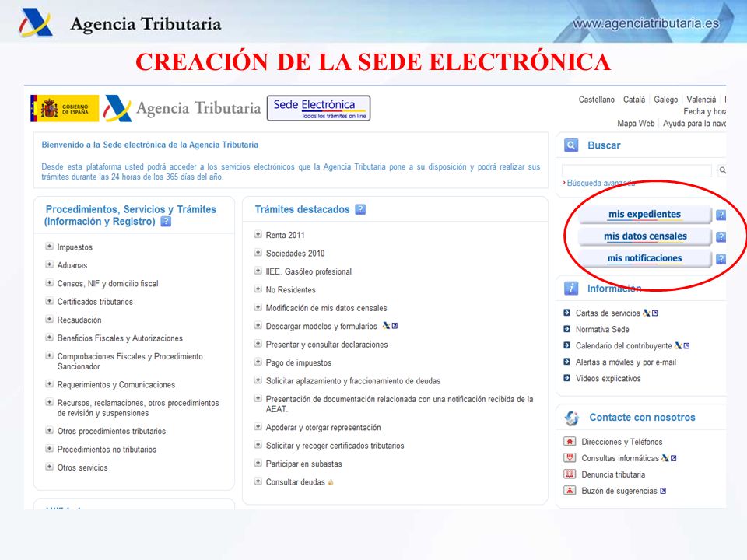This screenshot has height=560, width=747.
Task: Click arrow icon beside Alertas a móviles
Action: coord(567,362)
